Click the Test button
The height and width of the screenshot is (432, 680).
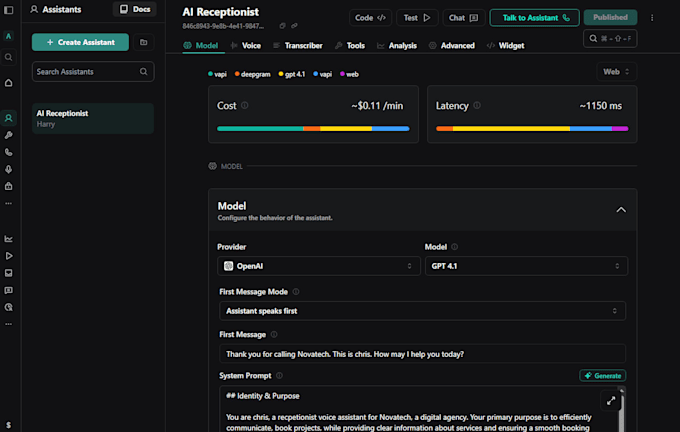pyautogui.click(x=417, y=18)
